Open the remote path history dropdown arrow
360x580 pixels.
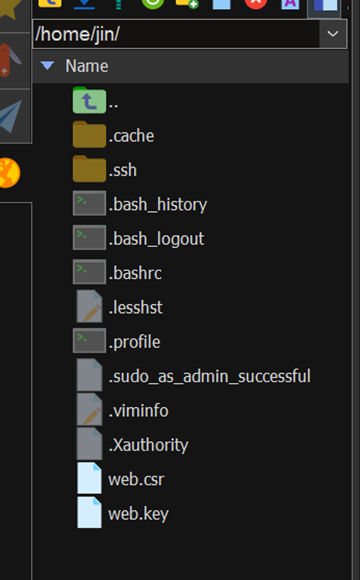tap(333, 34)
